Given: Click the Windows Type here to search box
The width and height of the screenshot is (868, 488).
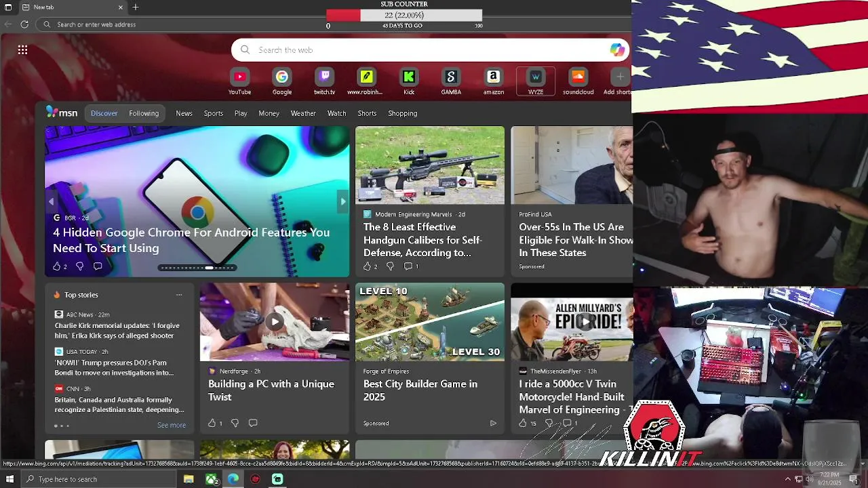Looking at the screenshot, I should [x=98, y=479].
